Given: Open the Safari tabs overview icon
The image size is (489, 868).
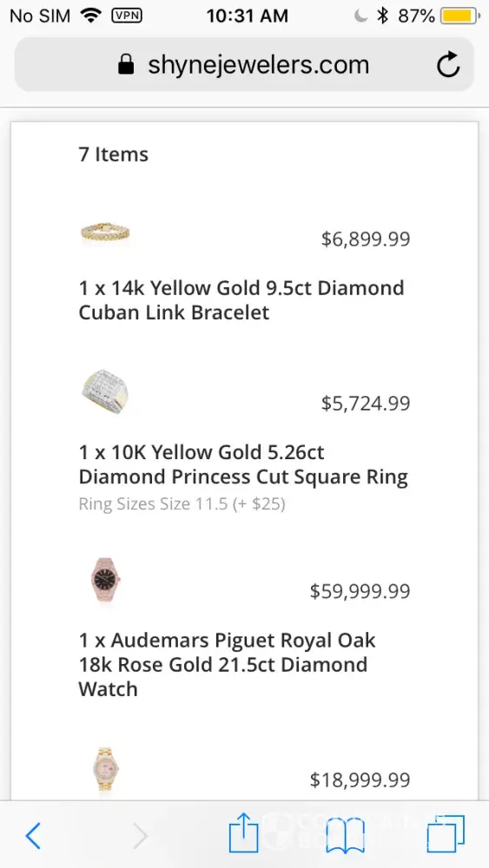Looking at the screenshot, I should click(x=446, y=834).
